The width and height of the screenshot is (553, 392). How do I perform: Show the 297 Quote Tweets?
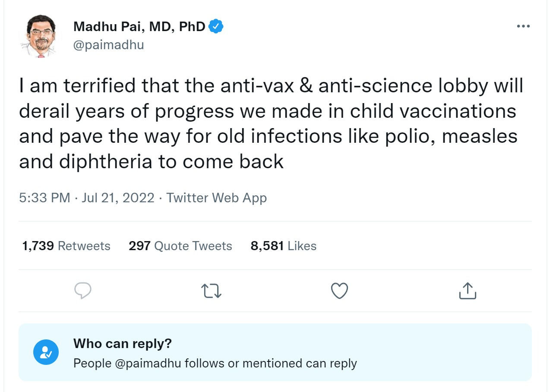[x=180, y=246]
